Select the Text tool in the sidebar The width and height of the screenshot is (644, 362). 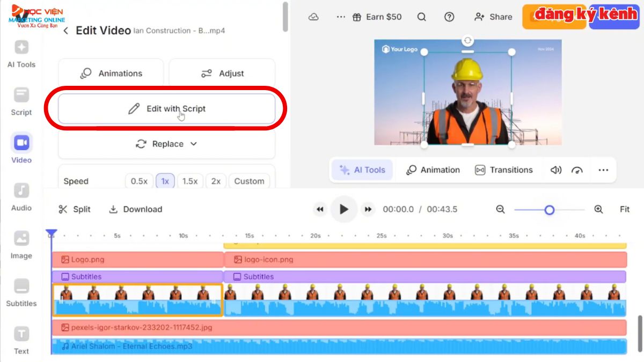point(21,338)
